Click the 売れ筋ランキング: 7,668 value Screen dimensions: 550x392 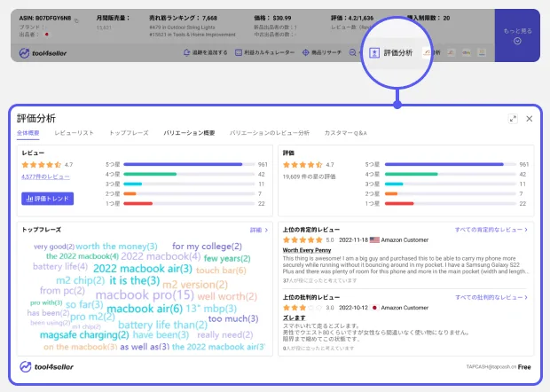183,18
